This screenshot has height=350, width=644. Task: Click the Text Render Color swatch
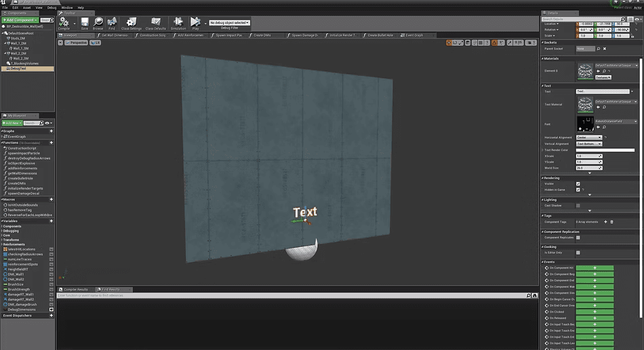click(x=605, y=150)
